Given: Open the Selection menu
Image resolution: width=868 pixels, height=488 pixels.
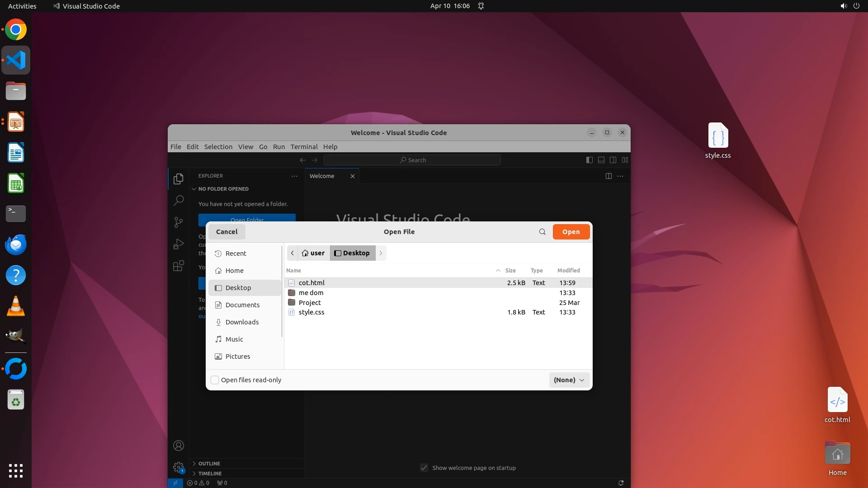Looking at the screenshot, I should coord(218,147).
